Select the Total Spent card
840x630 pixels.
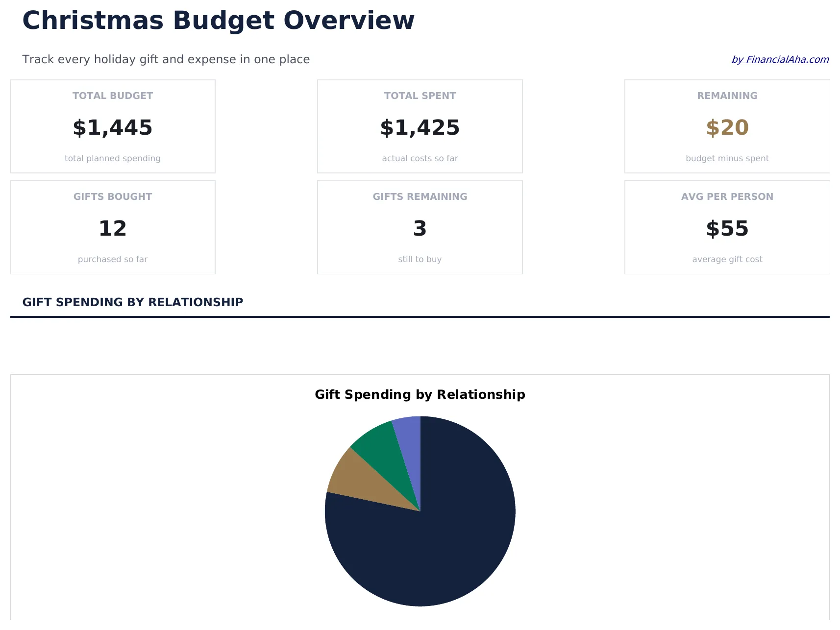(x=420, y=126)
